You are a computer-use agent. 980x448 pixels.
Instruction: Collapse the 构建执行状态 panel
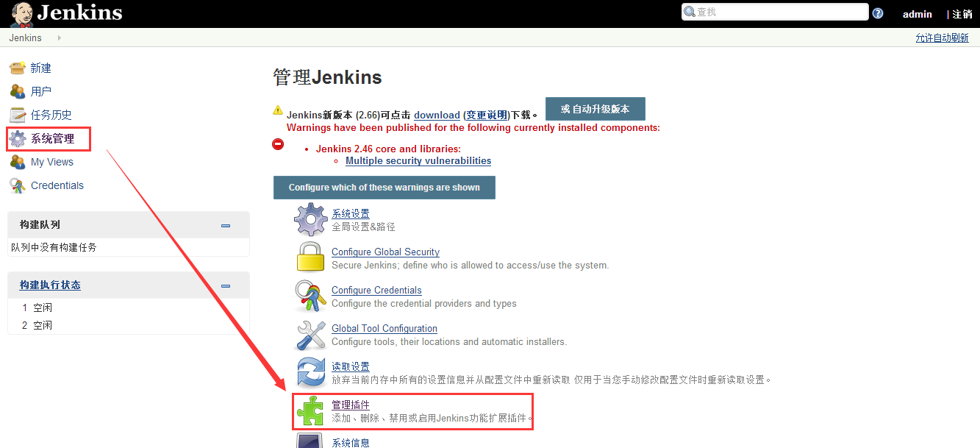click(x=226, y=285)
